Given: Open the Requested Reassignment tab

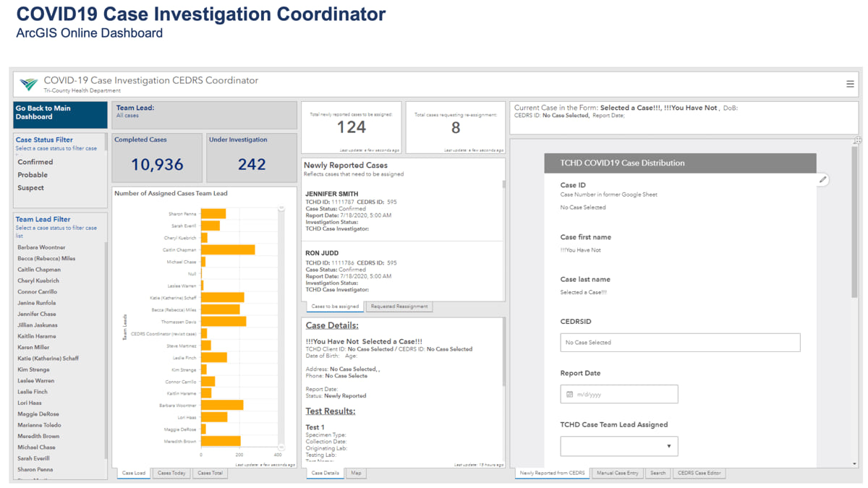Looking at the screenshot, I should click(x=399, y=307).
